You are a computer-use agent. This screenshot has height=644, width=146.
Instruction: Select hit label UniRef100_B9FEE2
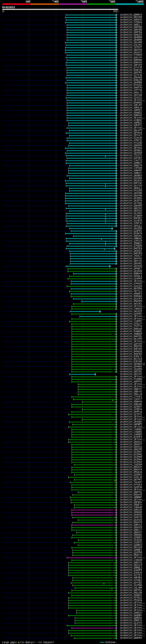tap(131, 218)
